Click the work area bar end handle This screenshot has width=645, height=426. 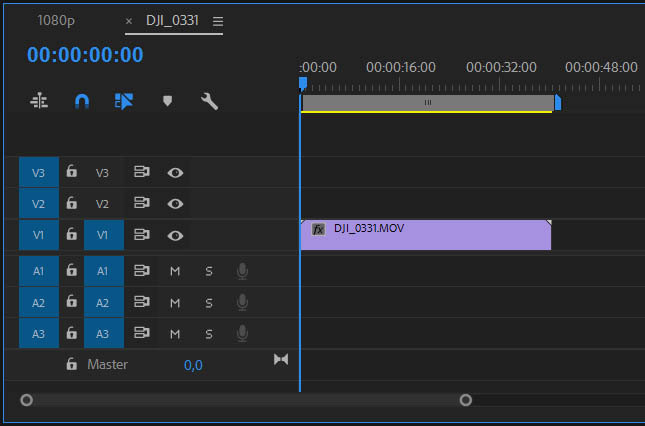click(558, 102)
